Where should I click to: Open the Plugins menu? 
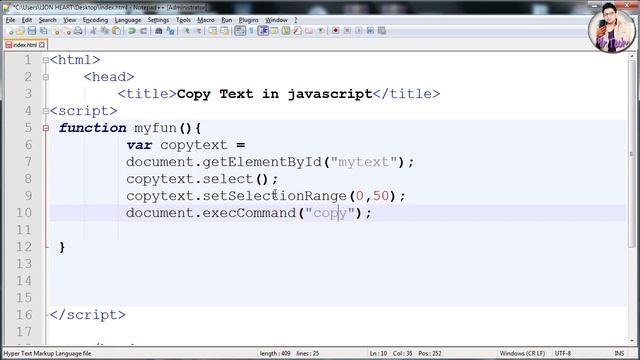(x=249, y=20)
